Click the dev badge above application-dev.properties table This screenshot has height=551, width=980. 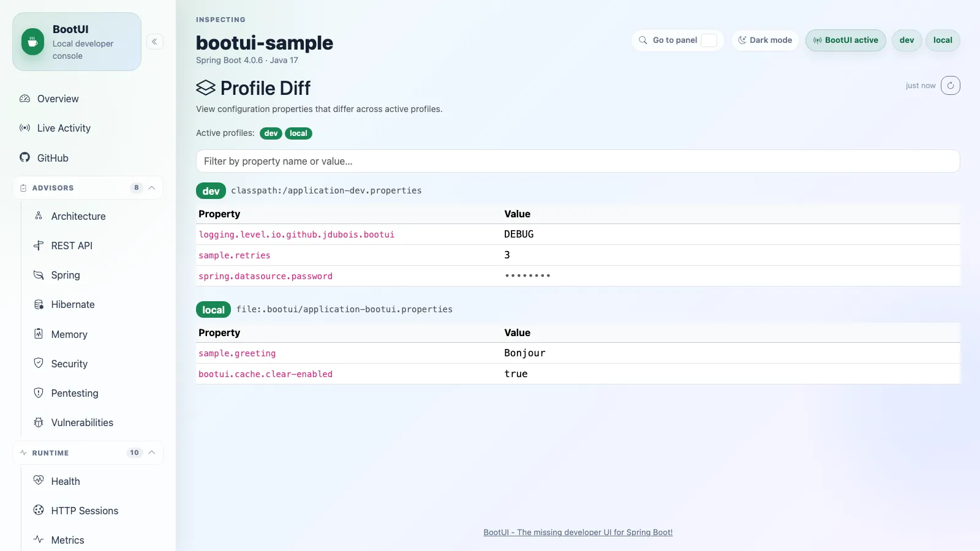[x=211, y=191]
